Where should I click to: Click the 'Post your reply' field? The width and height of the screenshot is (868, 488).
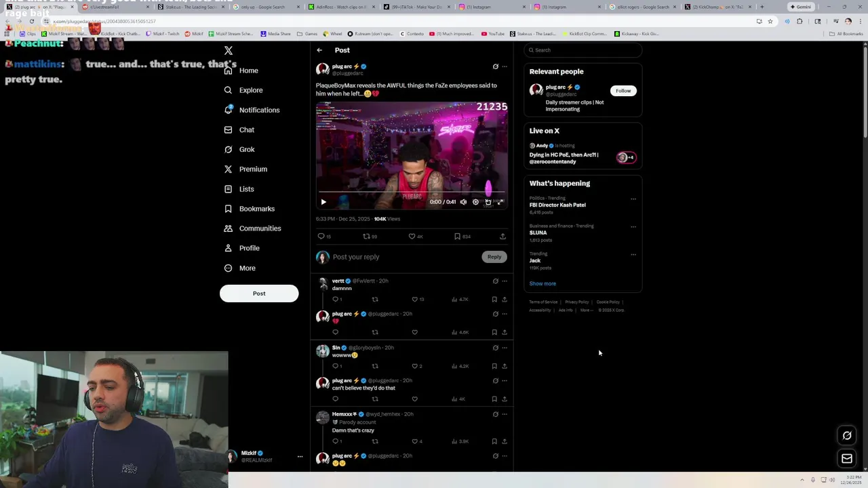pos(405,257)
